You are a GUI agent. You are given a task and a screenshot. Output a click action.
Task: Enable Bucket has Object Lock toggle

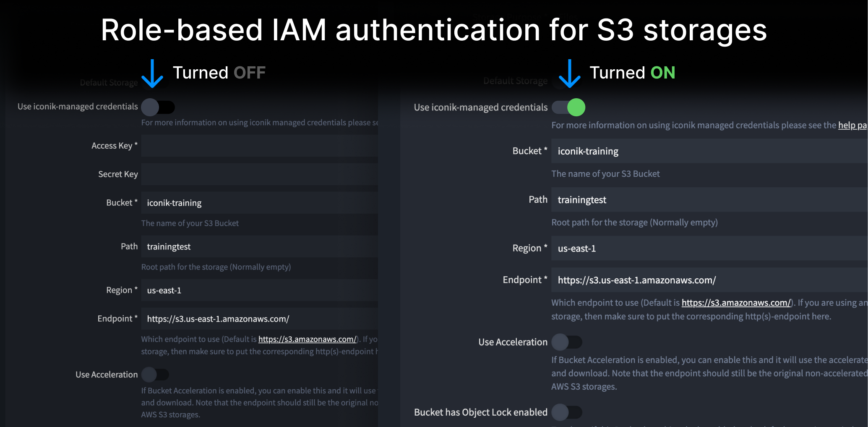tap(567, 412)
